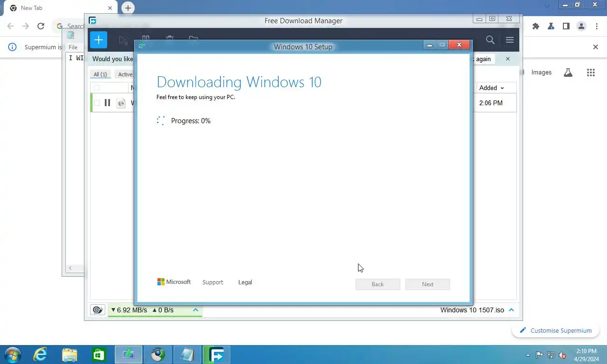This screenshot has width=607, height=364.
Task: Pause the Windows 10 download row
Action: 107,103
